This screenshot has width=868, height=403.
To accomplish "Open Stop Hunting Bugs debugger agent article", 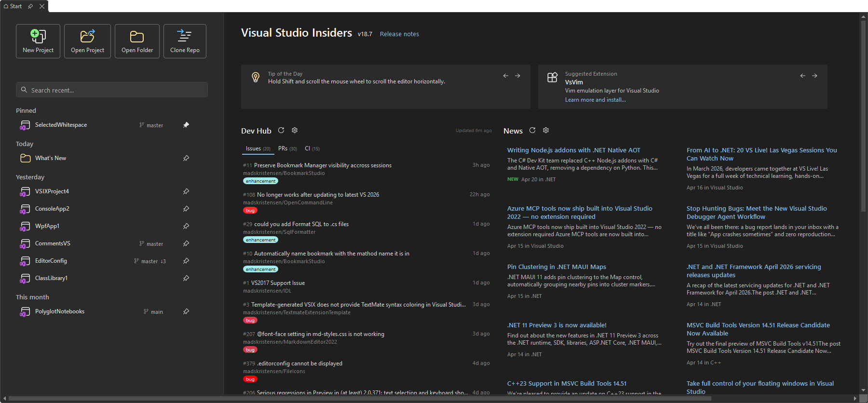I will click(x=757, y=213).
